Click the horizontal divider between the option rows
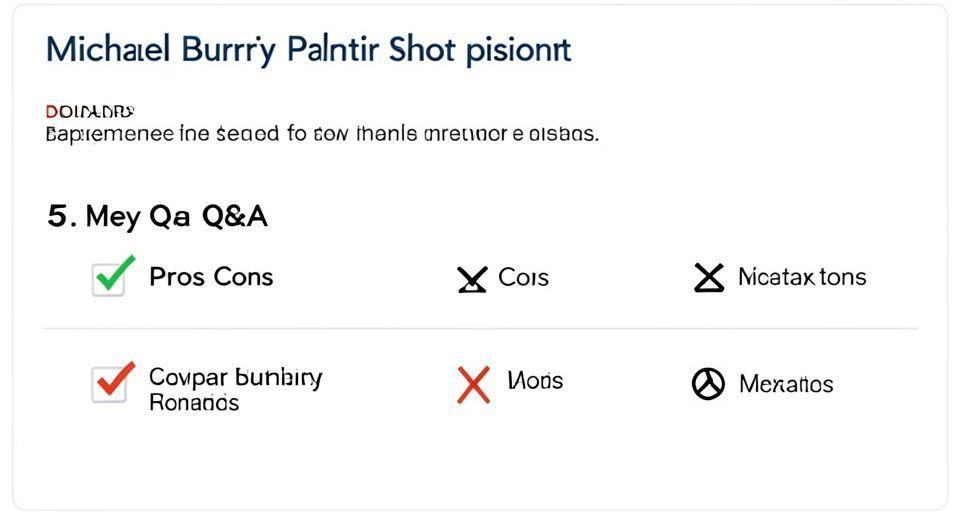Screen dimensions: 960x528 coord(480,328)
